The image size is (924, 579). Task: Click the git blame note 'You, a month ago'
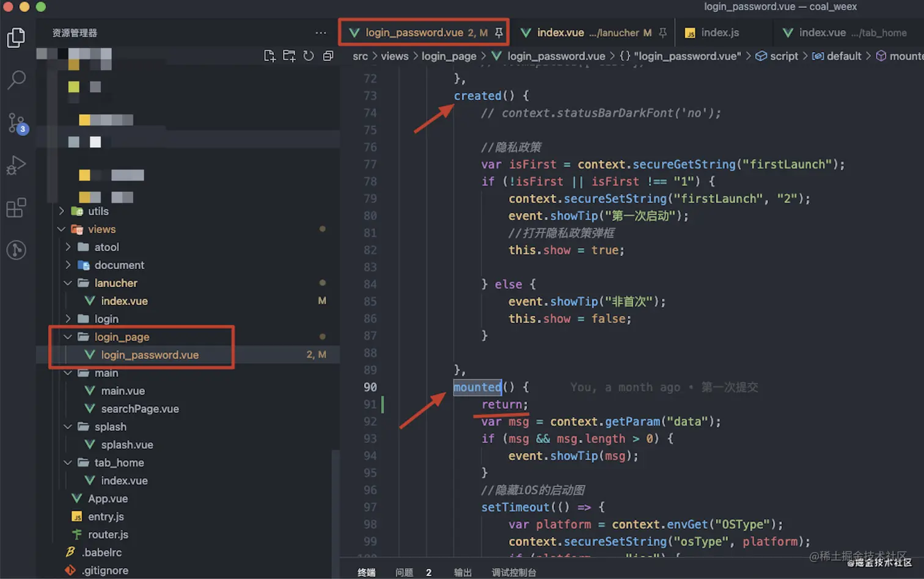[x=625, y=387]
